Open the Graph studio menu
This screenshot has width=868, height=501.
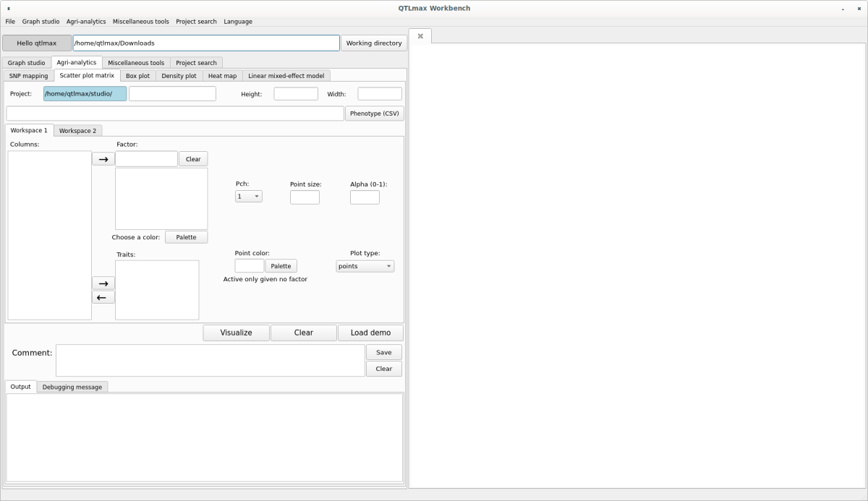coord(41,22)
